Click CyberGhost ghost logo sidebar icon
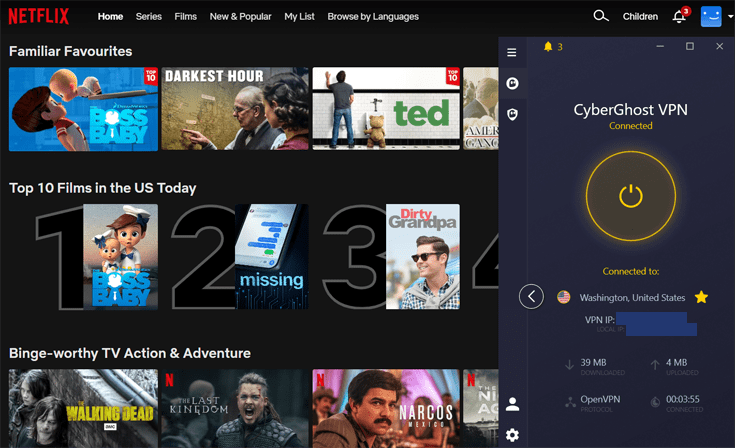This screenshot has width=735, height=448. pos(512,83)
